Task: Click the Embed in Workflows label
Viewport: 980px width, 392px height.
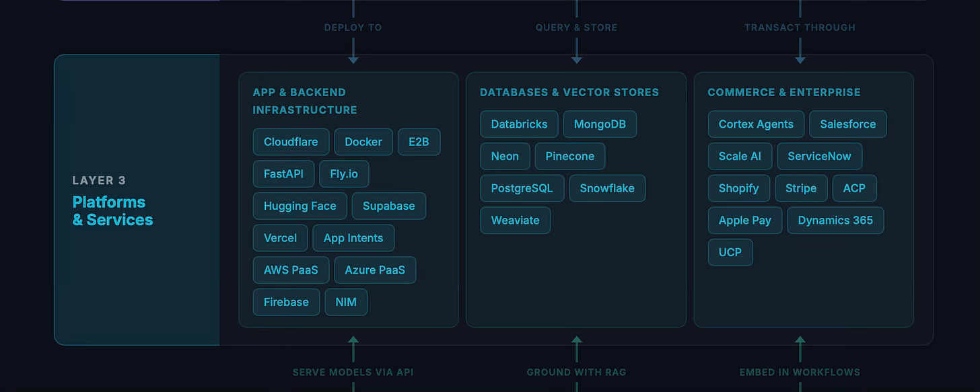Action: pyautogui.click(x=800, y=372)
